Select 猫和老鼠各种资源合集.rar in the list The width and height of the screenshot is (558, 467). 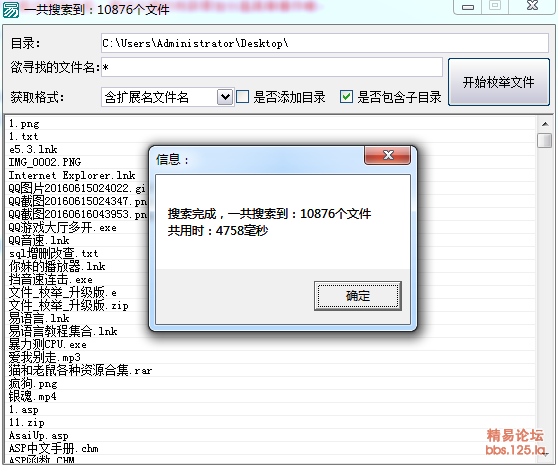tap(80, 371)
